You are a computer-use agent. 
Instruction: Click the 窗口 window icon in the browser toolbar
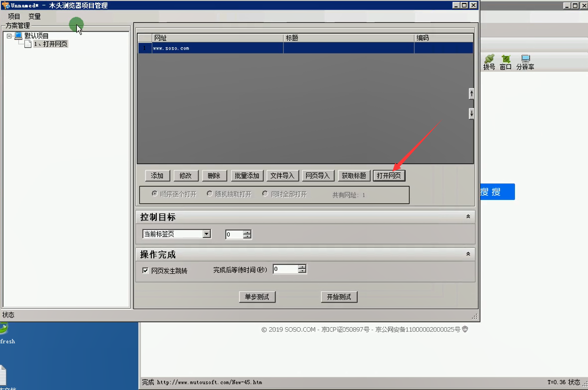pos(506,59)
